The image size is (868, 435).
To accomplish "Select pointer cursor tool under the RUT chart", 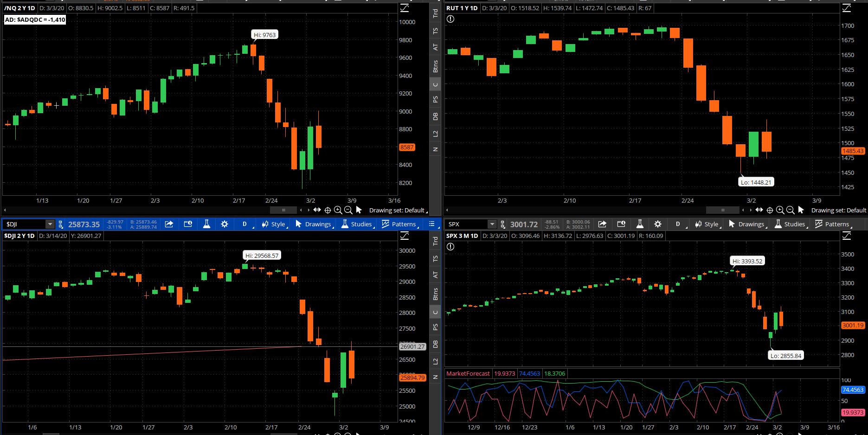I will pyautogui.click(x=801, y=210).
